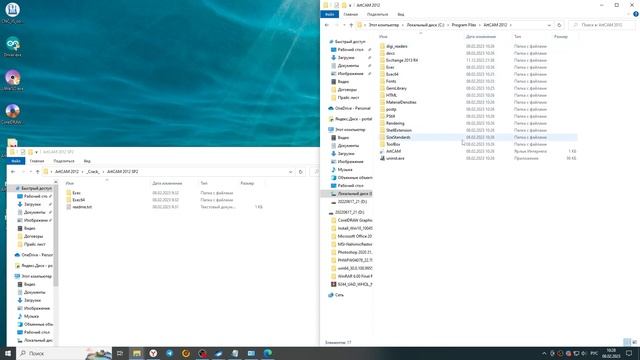
Task: Click Этот компьютер in the address breadcrumb
Action: click(x=384, y=25)
